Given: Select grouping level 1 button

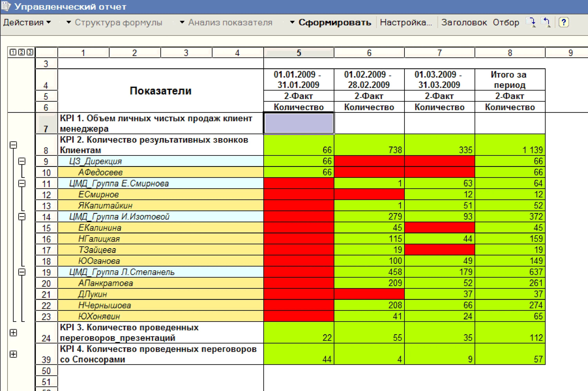Looking at the screenshot, I should tap(13, 52).
